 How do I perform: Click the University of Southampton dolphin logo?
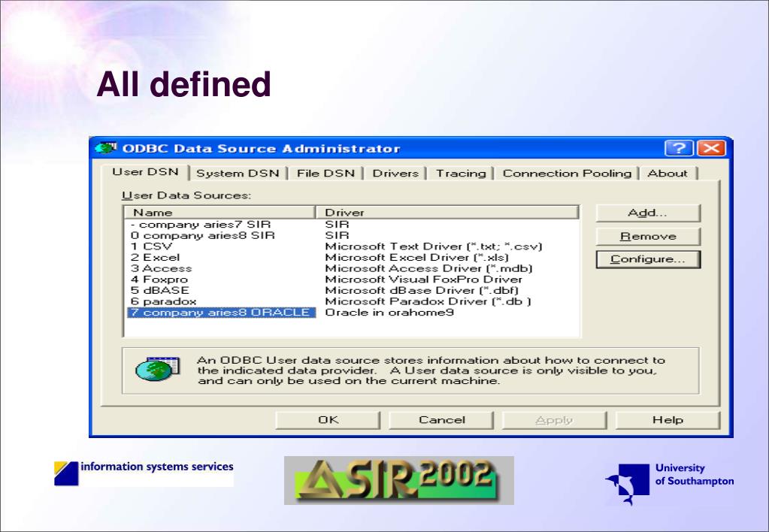pyautogui.click(x=670, y=483)
